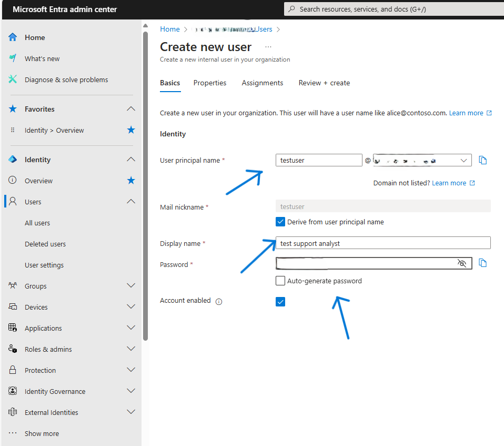Expand the Groups section
The width and height of the screenshot is (504, 446).
coord(130,285)
